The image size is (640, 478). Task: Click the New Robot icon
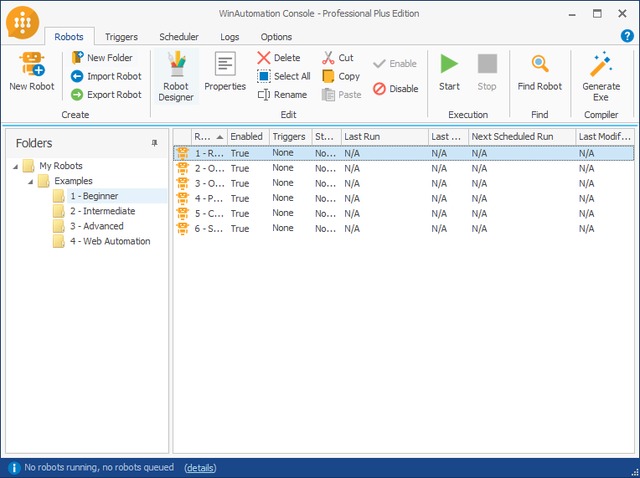point(31,66)
